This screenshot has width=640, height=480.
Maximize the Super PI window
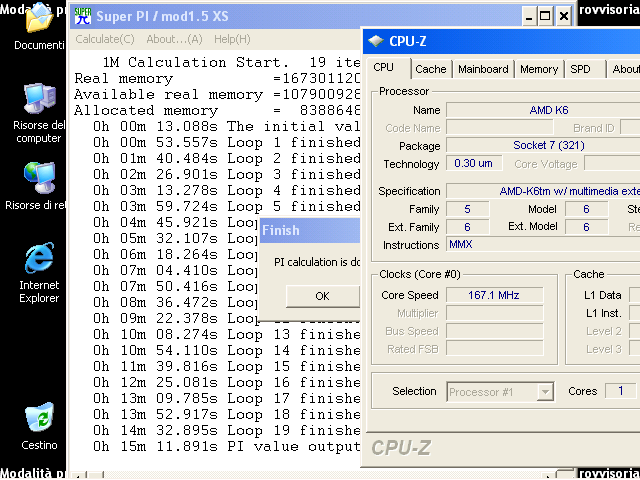coord(545,16)
